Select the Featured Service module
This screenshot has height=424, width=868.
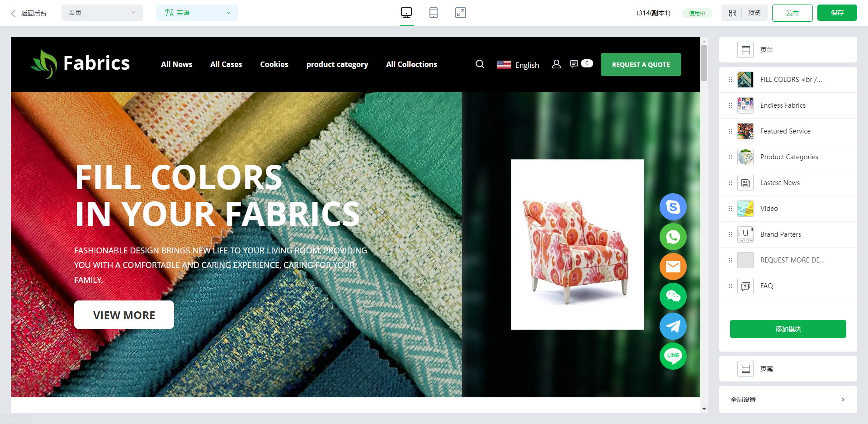(788, 131)
